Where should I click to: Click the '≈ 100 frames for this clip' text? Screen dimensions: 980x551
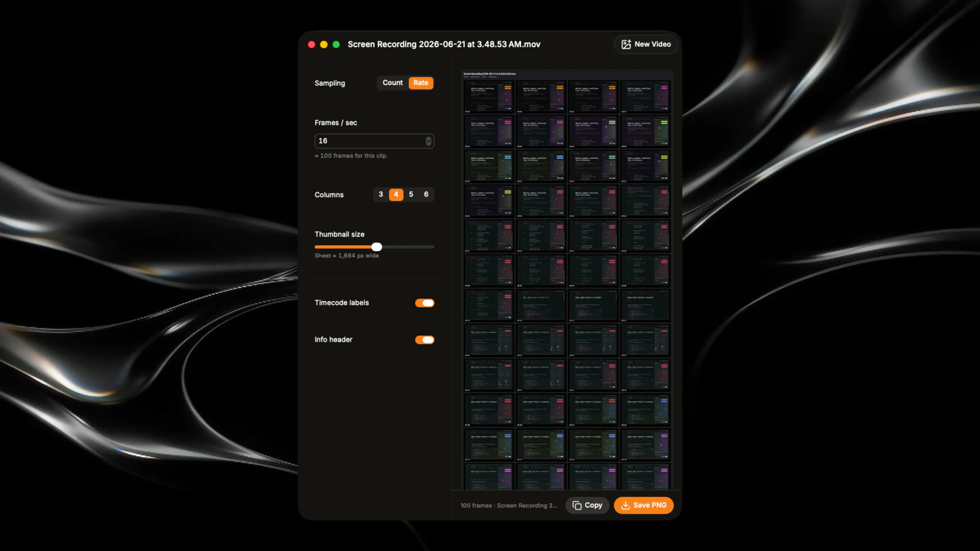pyautogui.click(x=350, y=156)
